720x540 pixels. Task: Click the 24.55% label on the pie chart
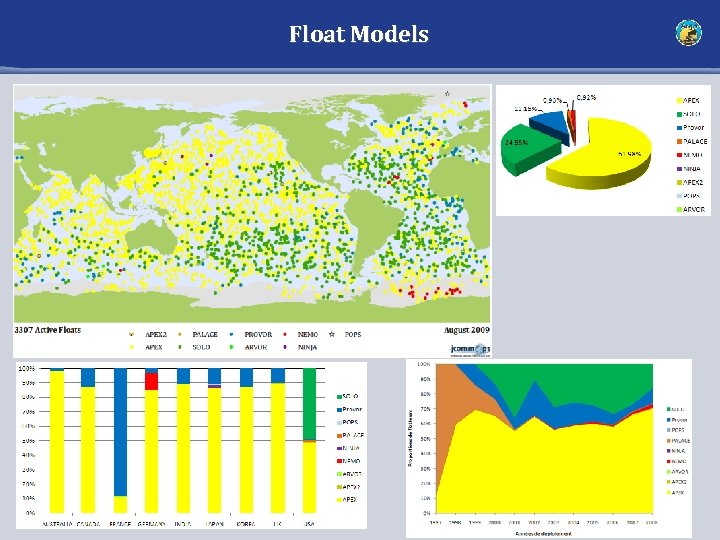(517, 142)
